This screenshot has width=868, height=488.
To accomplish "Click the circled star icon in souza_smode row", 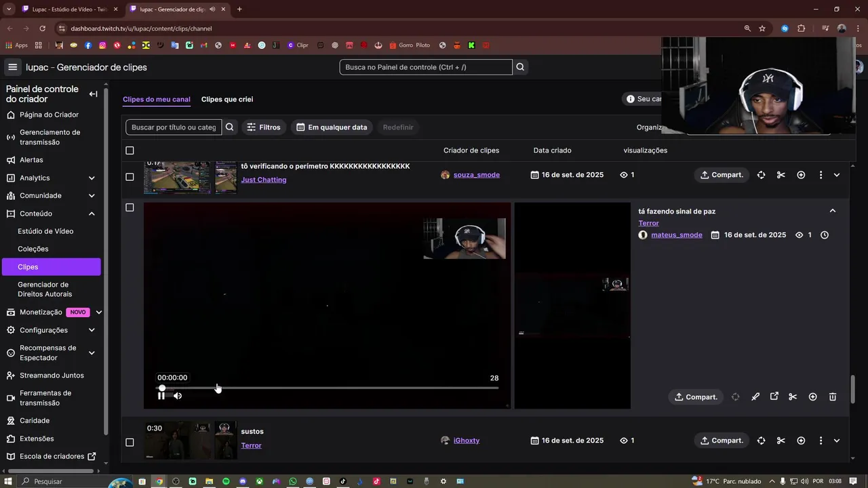I will click(801, 175).
